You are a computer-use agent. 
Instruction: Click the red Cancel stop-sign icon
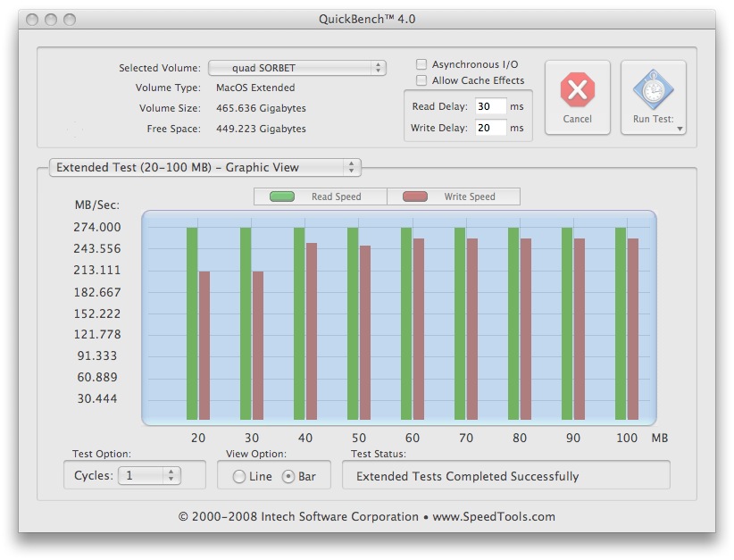577,90
